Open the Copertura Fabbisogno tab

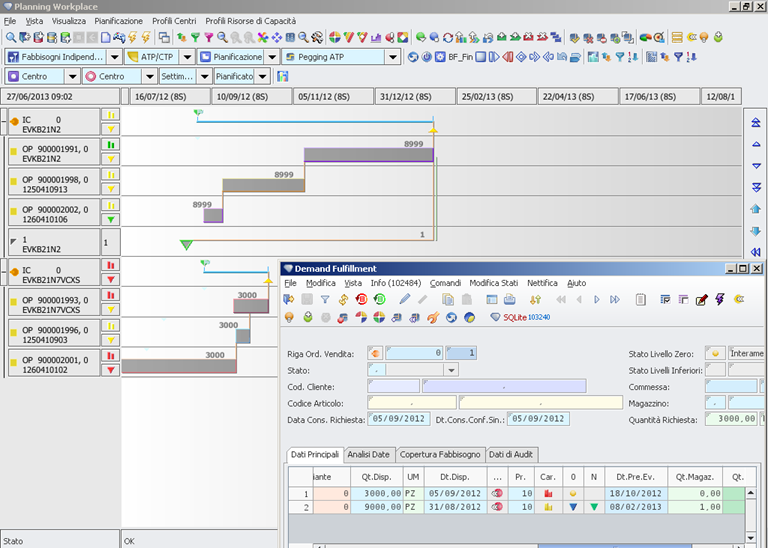[x=441, y=454]
